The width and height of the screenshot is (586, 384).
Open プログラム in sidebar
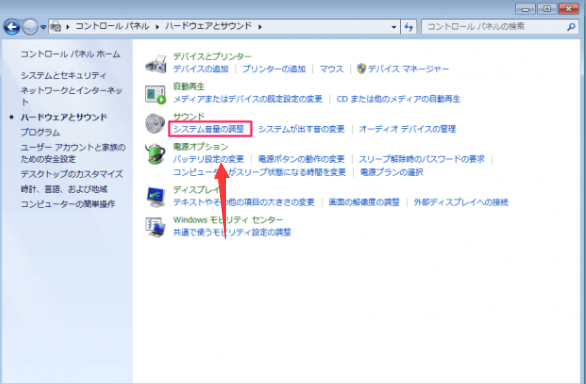pos(40,132)
